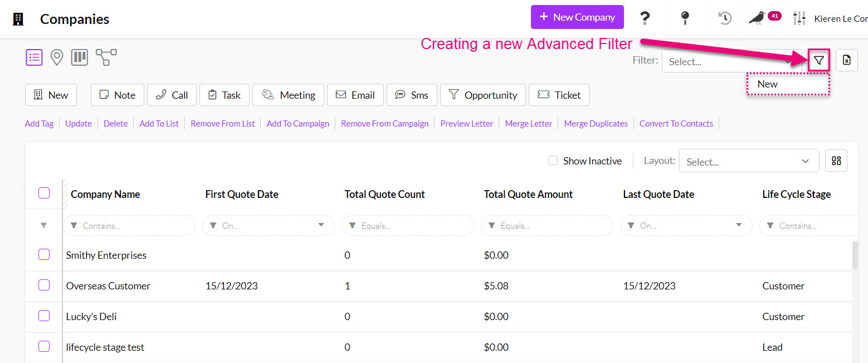Open the help question mark icon

pos(645,18)
